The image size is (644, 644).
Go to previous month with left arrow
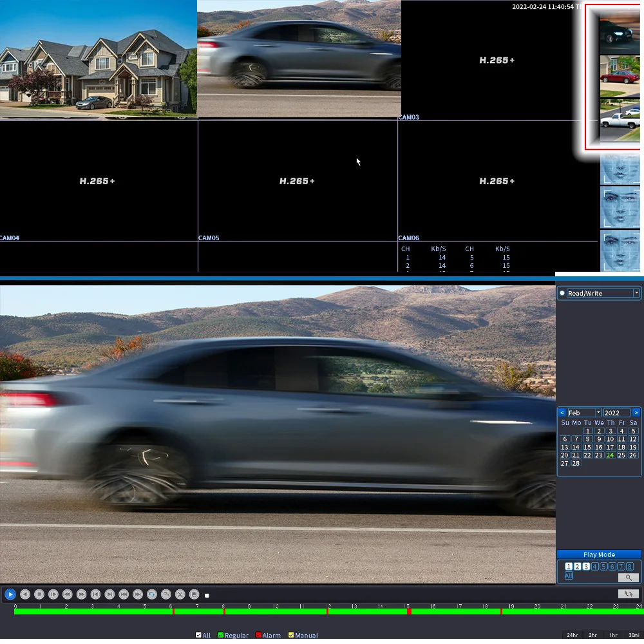pos(562,413)
